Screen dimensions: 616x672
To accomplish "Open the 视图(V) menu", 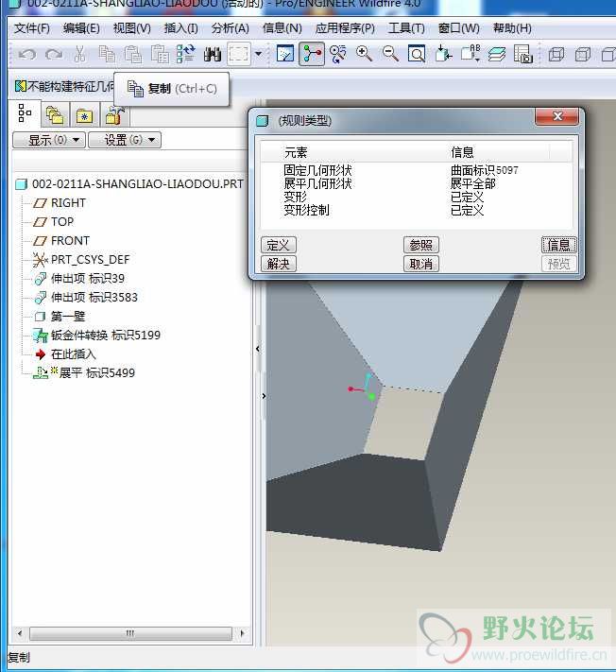I will [132, 28].
